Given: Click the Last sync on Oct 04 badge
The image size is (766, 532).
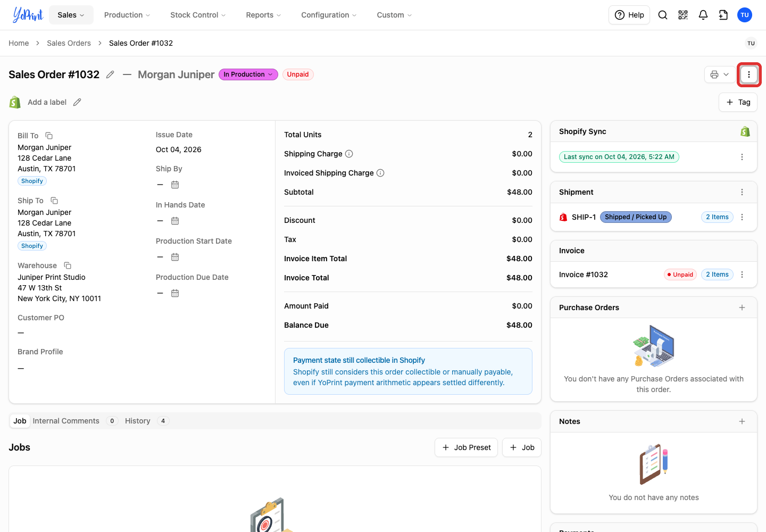Looking at the screenshot, I should [x=619, y=157].
